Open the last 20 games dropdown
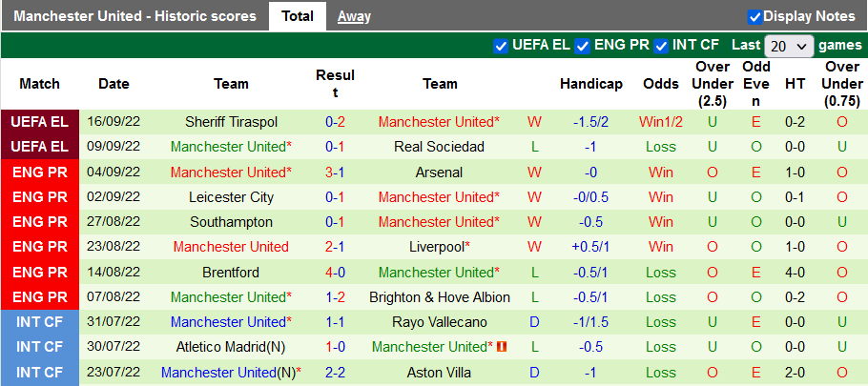 [789, 46]
